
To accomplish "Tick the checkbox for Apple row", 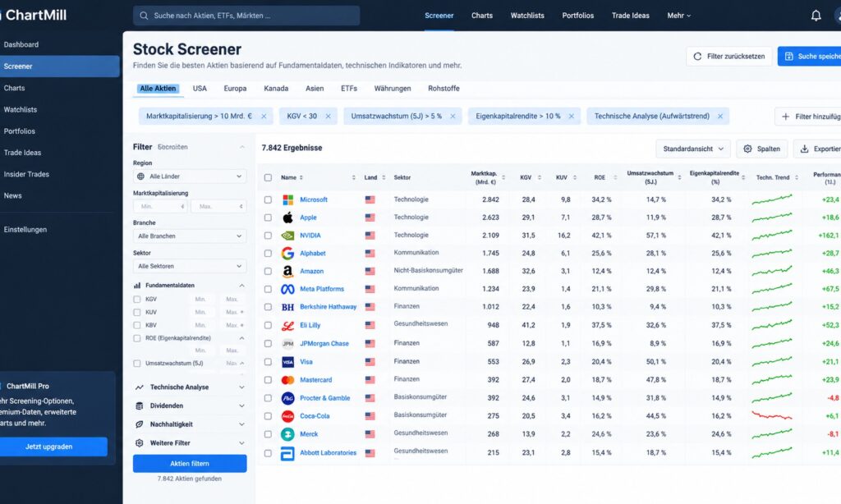I will tap(269, 218).
